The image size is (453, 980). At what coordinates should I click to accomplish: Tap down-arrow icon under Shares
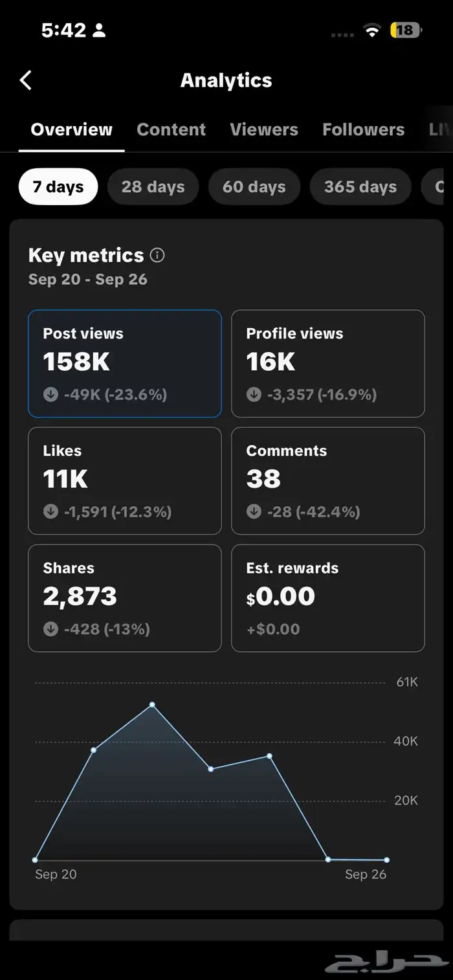coord(50,629)
